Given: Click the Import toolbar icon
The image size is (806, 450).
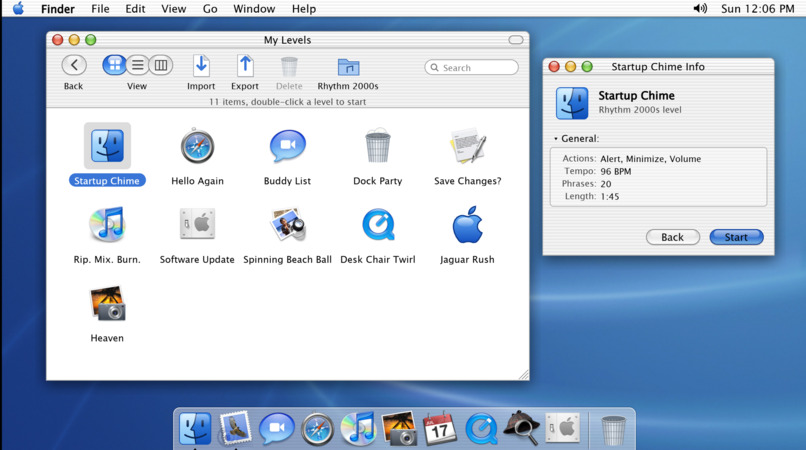Looking at the screenshot, I should pyautogui.click(x=201, y=66).
